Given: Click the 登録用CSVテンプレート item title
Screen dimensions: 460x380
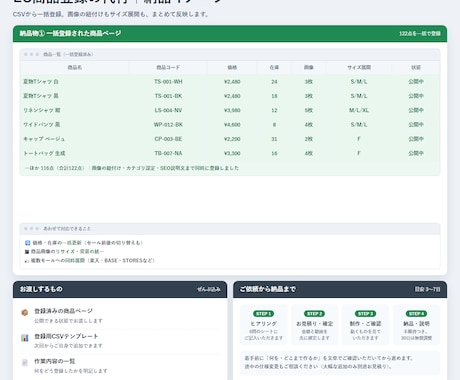Looking at the screenshot, I should [x=66, y=336].
